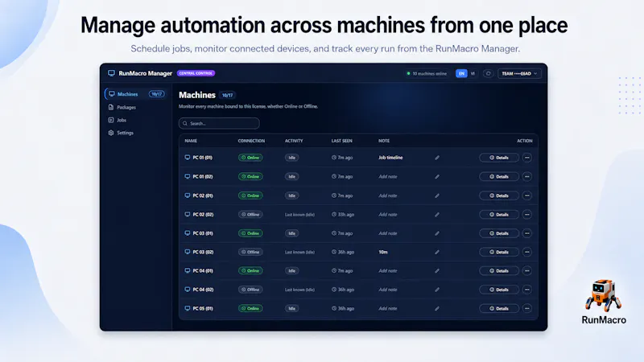644x362 pixels.
Task: Click 'Add note' for PC 04 (02)
Action: 388,290
